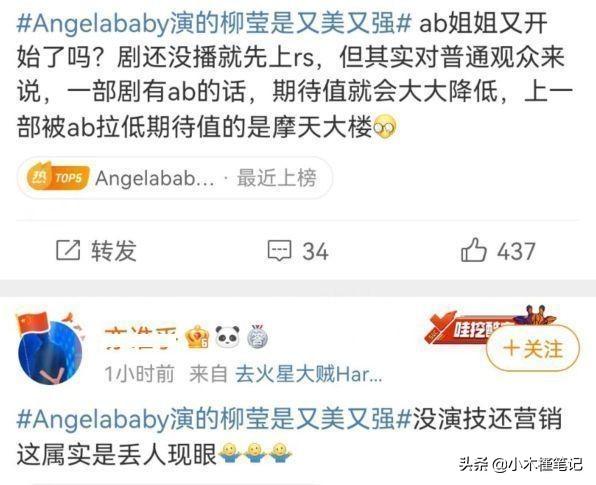Open the first #Angelababy演的柳莹是又美又强# hashtag

(214, 24)
